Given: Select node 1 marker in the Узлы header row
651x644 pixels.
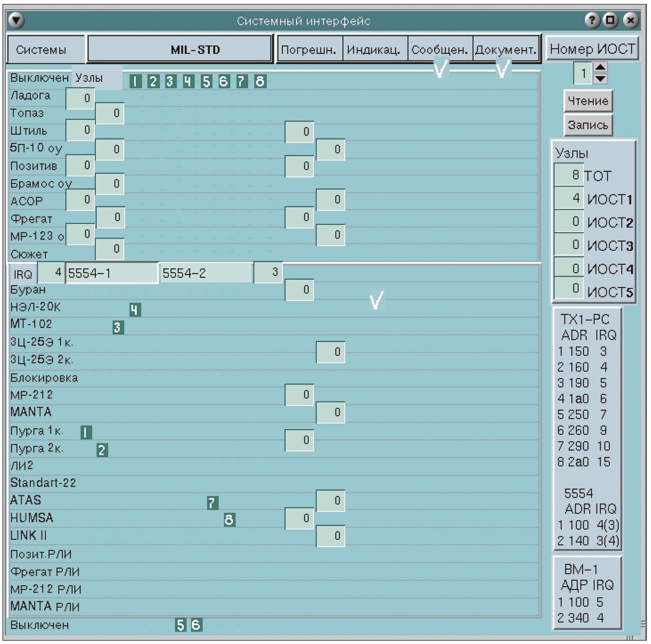Looking at the screenshot, I should coord(135,81).
